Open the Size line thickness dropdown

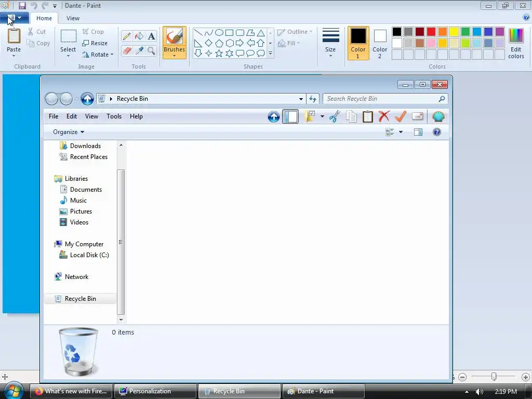[330, 43]
